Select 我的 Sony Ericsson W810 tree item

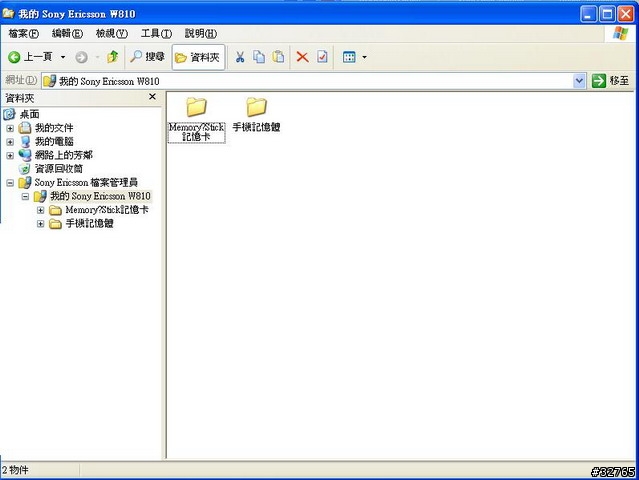(x=100, y=196)
